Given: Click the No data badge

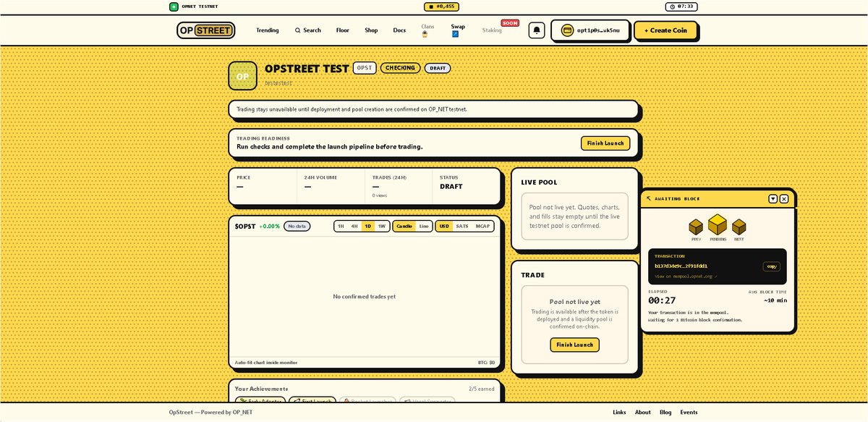Looking at the screenshot, I should 297,226.
